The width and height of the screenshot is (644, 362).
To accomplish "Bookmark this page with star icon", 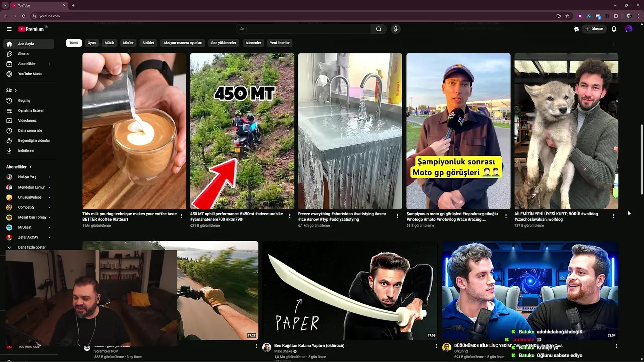I will (567, 16).
